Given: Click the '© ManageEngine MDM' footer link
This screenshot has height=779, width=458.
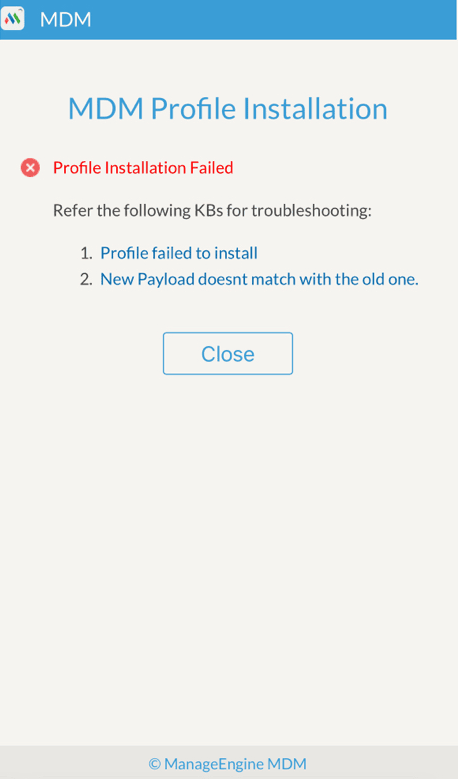Looking at the screenshot, I should tap(228, 764).
